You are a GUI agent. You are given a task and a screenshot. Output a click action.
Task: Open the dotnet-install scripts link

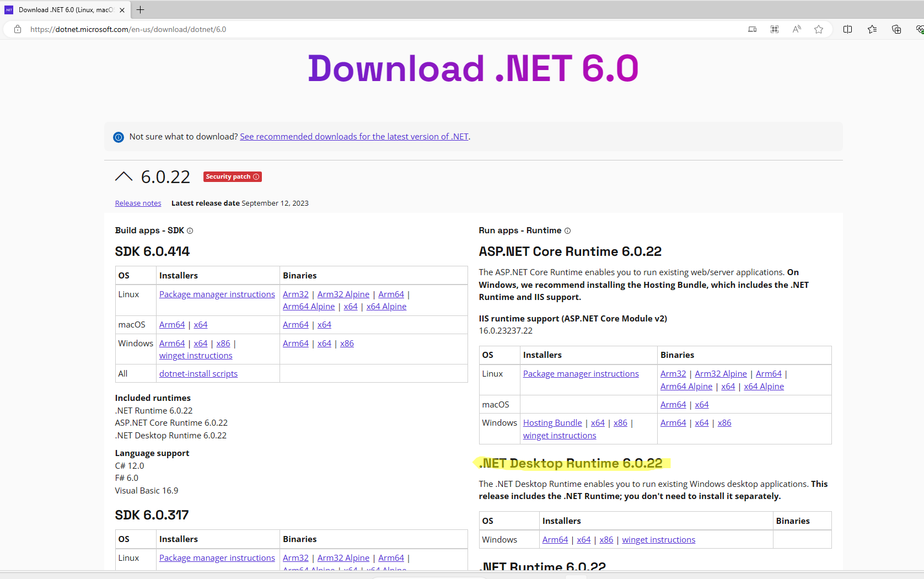198,374
